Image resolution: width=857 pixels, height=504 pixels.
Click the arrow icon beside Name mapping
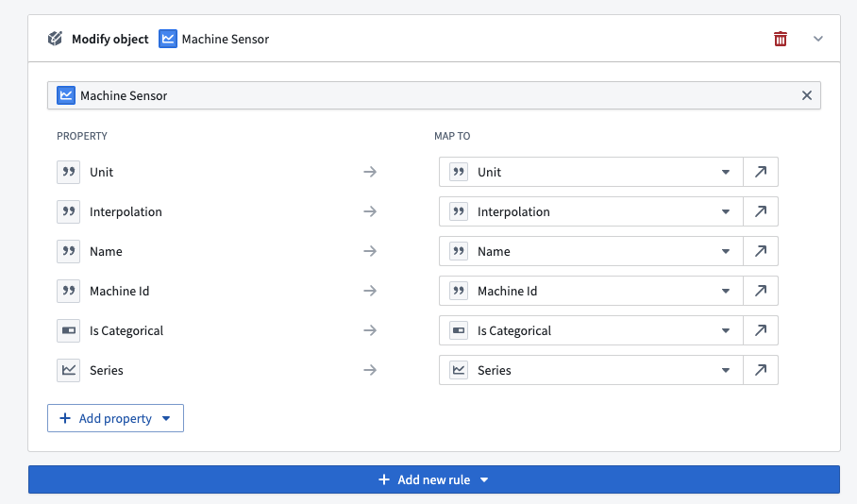(761, 251)
